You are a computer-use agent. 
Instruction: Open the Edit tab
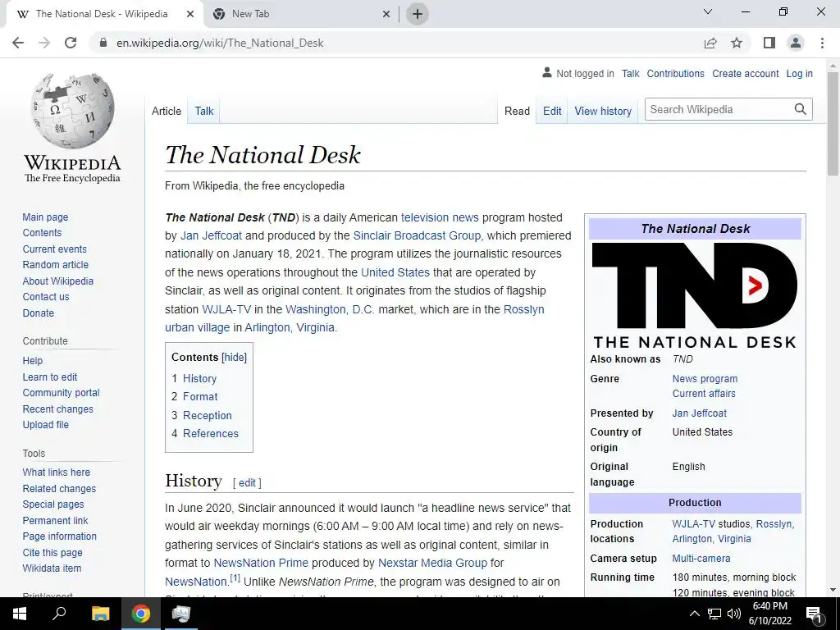552,111
